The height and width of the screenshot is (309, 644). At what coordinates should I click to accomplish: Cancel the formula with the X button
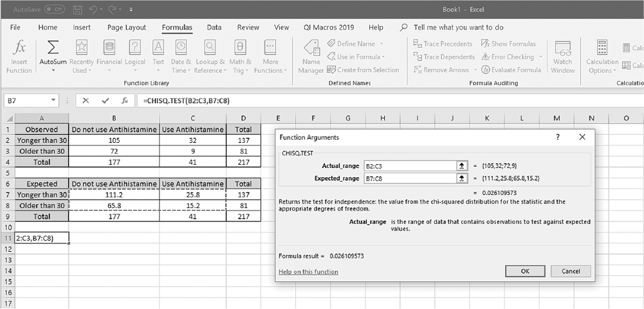[86, 100]
